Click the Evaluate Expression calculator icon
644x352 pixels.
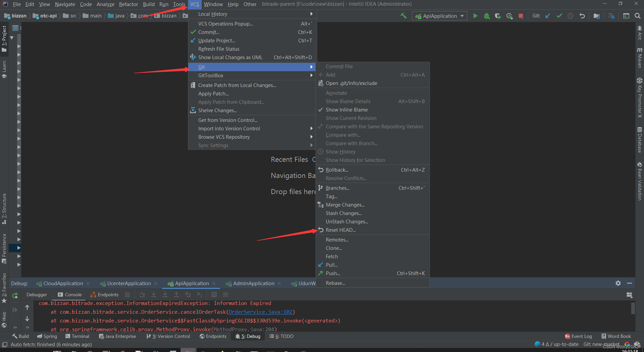click(214, 295)
